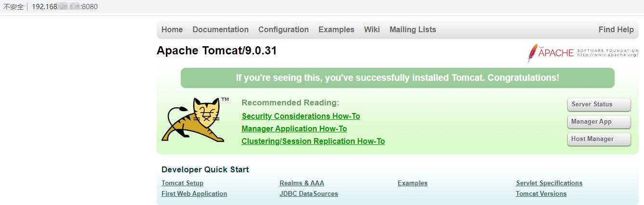Screen dimensions: 644x205
Task: Open the Servlet Specifications link
Action: click(549, 183)
